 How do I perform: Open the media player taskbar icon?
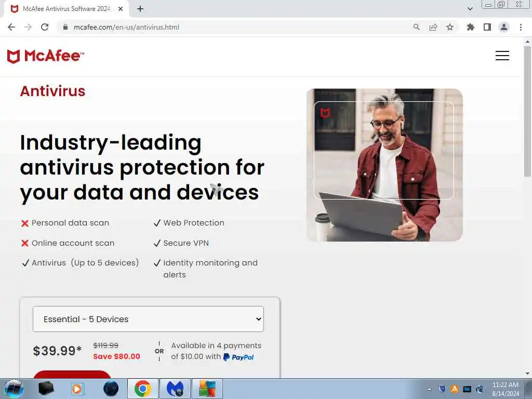[77, 389]
